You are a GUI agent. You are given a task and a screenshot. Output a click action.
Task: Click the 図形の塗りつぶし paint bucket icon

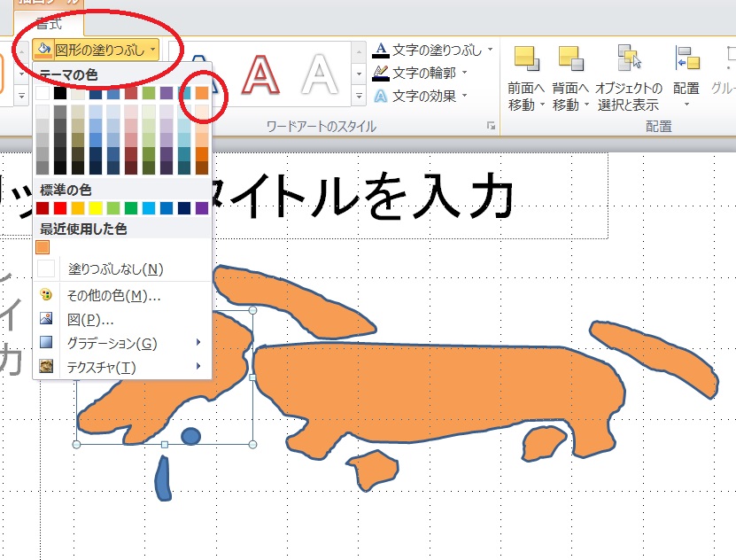click(x=43, y=50)
